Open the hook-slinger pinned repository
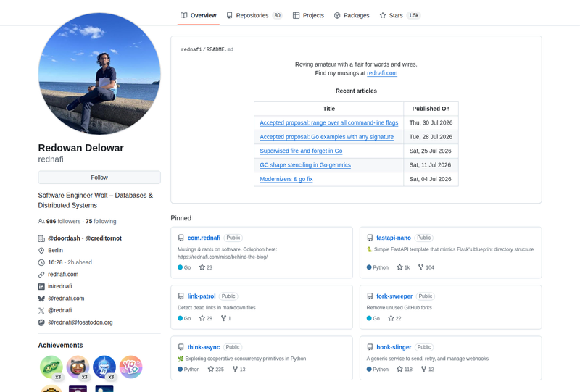Viewport: 580px width, 392px height. point(394,347)
